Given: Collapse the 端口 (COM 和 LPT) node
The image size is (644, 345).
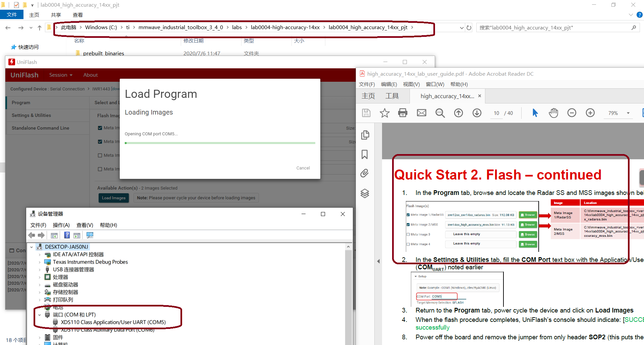Looking at the screenshot, I should pos(40,315).
